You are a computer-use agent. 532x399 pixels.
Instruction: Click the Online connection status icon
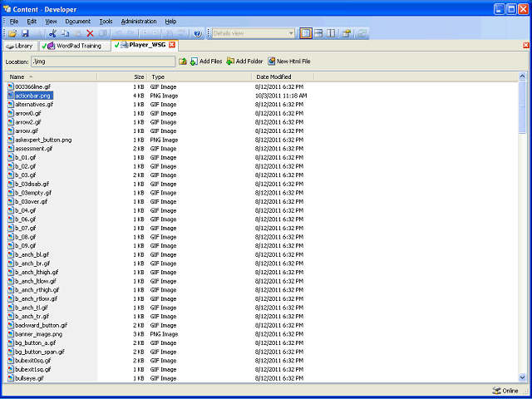coord(496,391)
